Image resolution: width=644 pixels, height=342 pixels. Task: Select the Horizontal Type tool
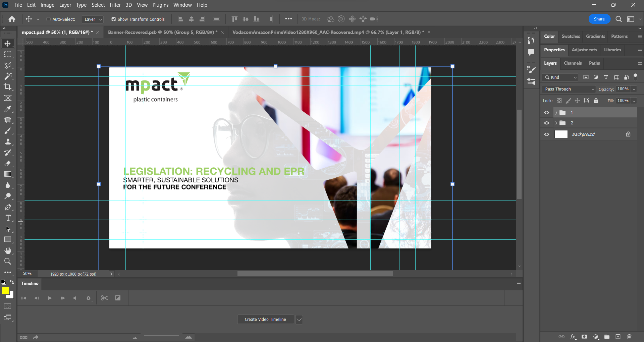point(8,218)
